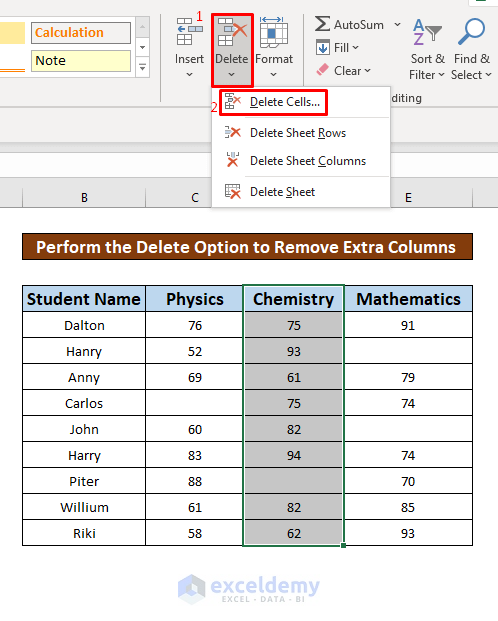The width and height of the screenshot is (498, 621).
Task: Select the Carlos name cell
Action: [84, 403]
